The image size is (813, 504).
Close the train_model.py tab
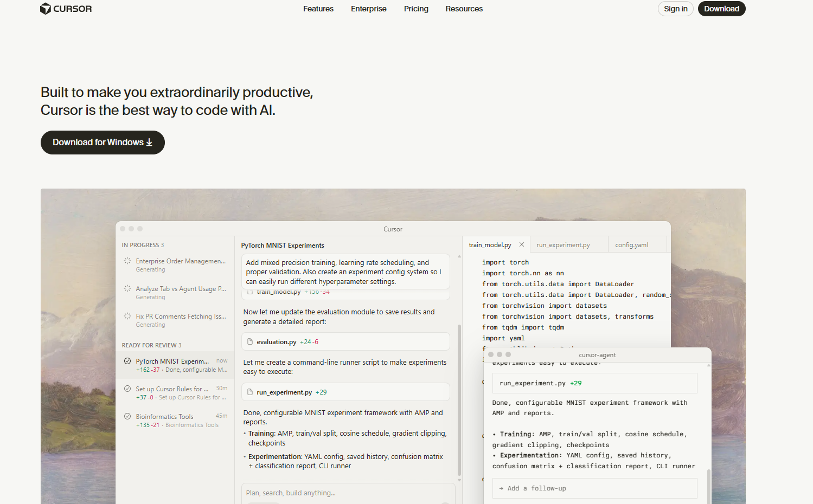(522, 245)
